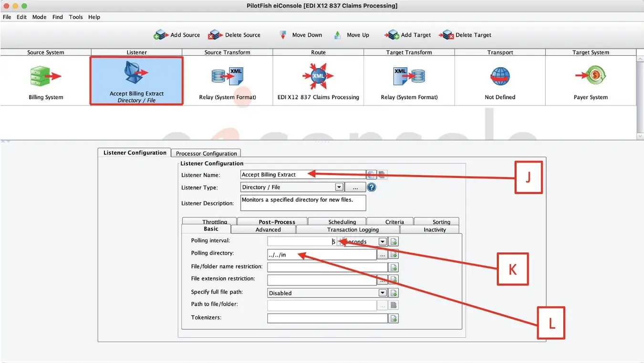This screenshot has width=644, height=363.
Task: Open the File menu
Action: pos(7,17)
